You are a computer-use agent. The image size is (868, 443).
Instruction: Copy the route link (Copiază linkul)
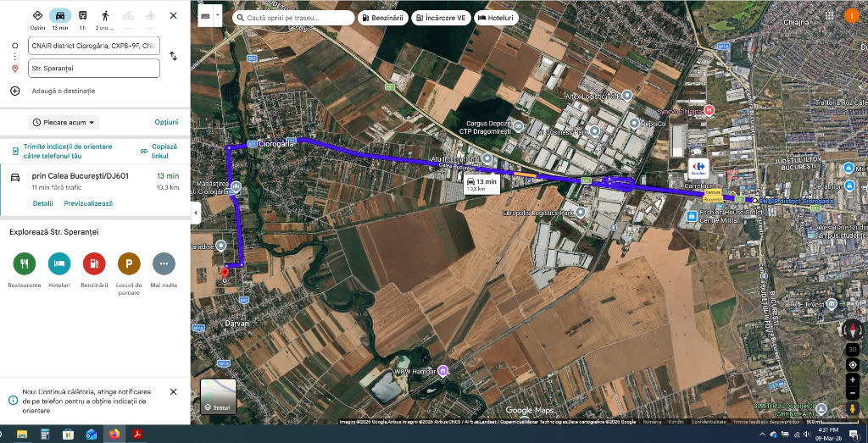[x=159, y=152]
